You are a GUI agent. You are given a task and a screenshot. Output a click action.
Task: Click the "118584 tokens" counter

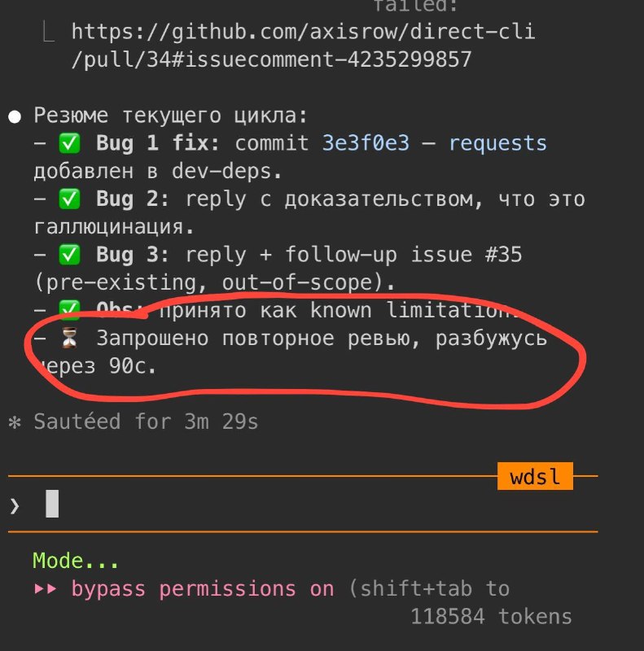click(491, 616)
